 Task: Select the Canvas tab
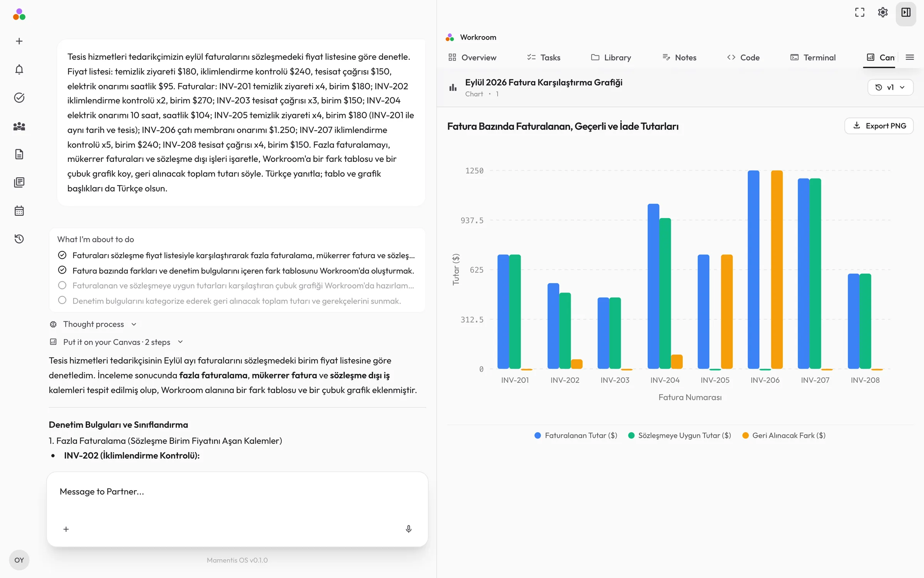pos(880,57)
